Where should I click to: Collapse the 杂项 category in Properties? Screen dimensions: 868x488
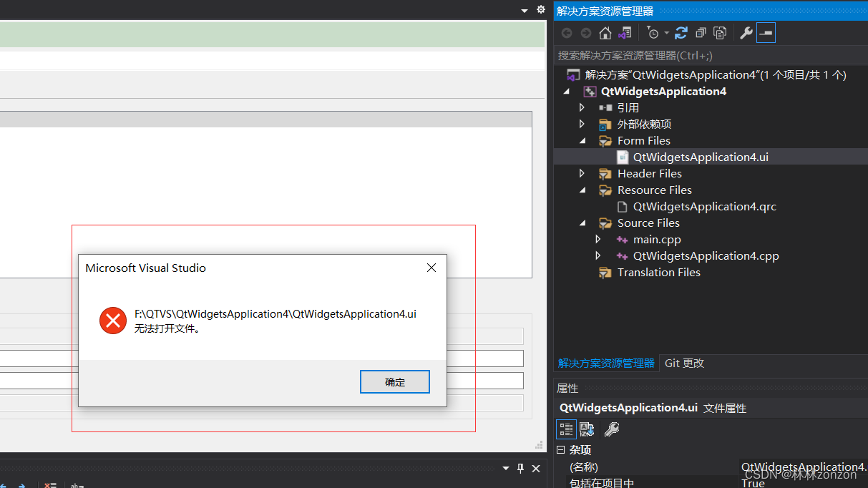pyautogui.click(x=561, y=449)
